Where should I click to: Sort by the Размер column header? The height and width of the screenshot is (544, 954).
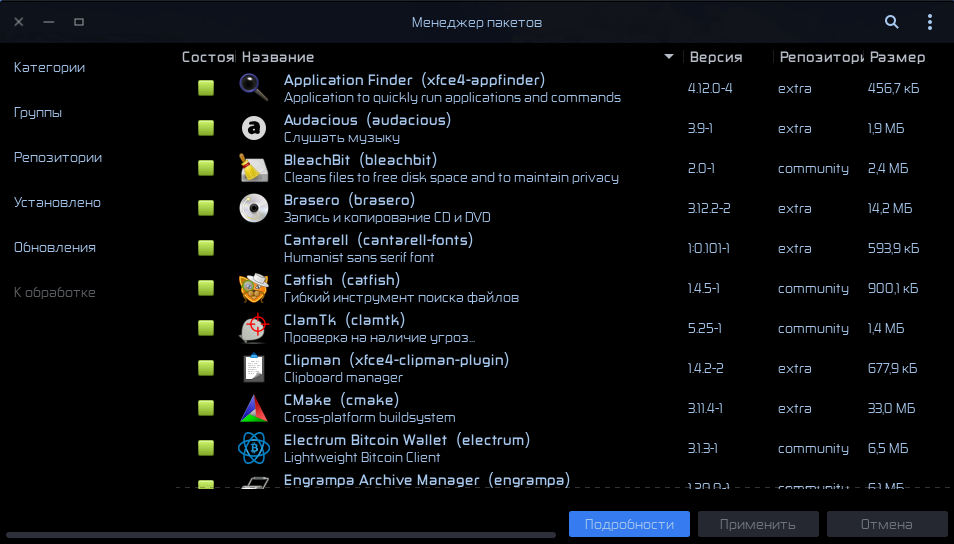[897, 57]
